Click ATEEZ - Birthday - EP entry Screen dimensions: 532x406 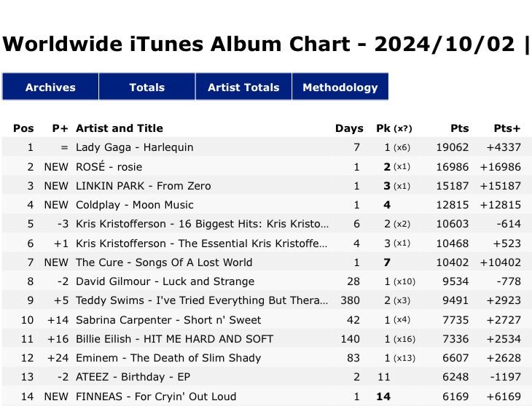coord(131,377)
